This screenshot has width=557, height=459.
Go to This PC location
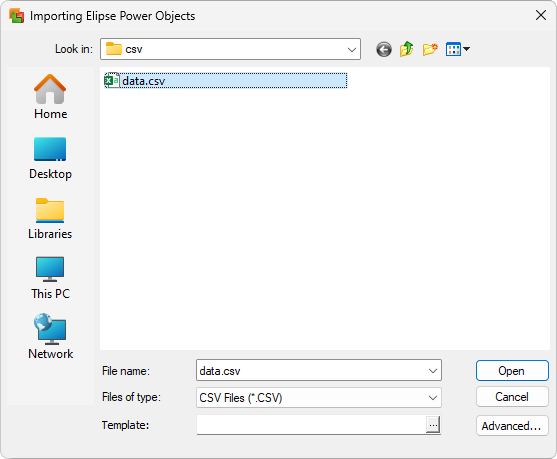coord(50,279)
